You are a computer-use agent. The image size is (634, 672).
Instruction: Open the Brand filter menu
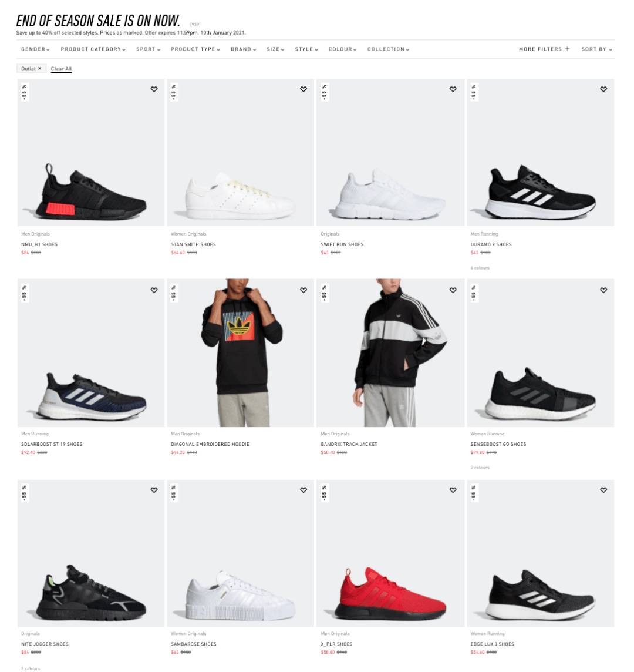pos(243,49)
